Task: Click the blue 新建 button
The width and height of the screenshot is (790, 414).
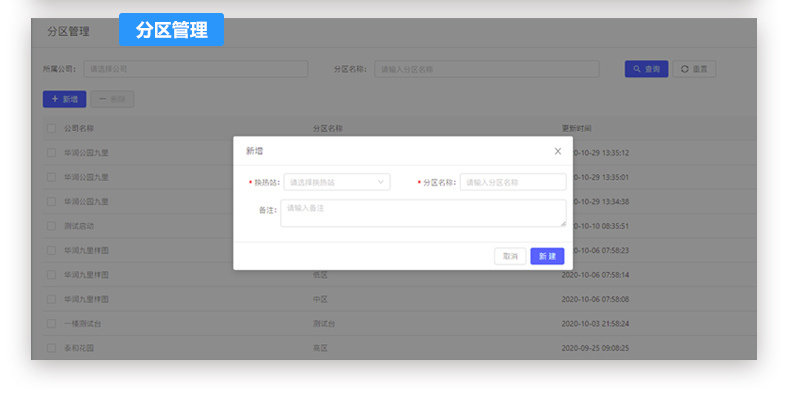Action: [x=547, y=256]
